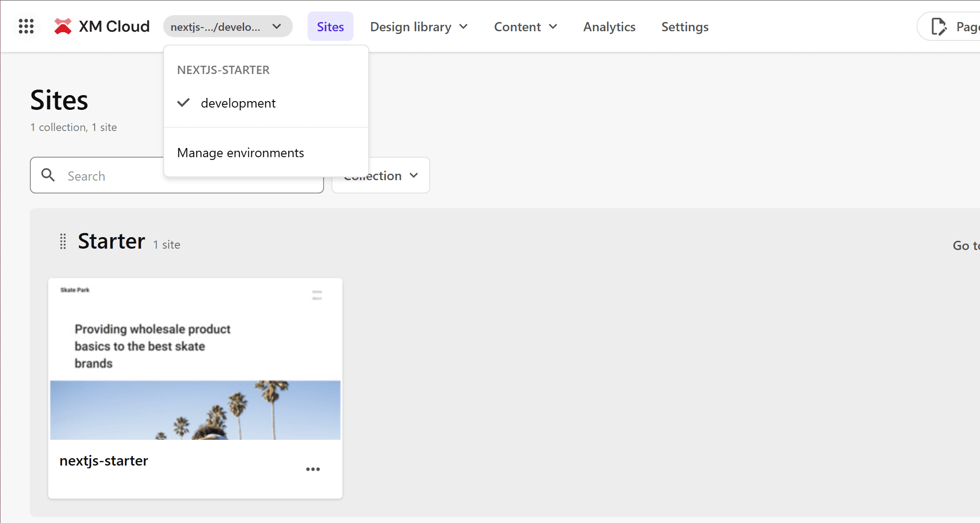This screenshot has height=523, width=980.
Task: Focus the Search sites input field
Action: pyautogui.click(x=115, y=176)
